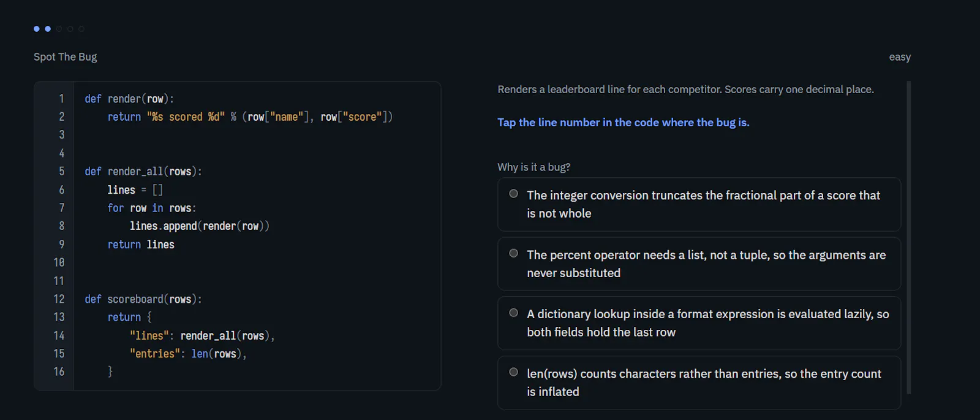Click the question panel vertical scrollbar
The image size is (980, 420).
point(909,237)
